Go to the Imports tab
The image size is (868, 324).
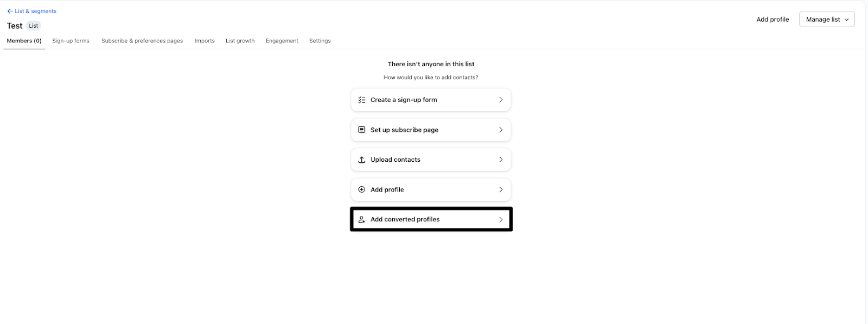(205, 41)
